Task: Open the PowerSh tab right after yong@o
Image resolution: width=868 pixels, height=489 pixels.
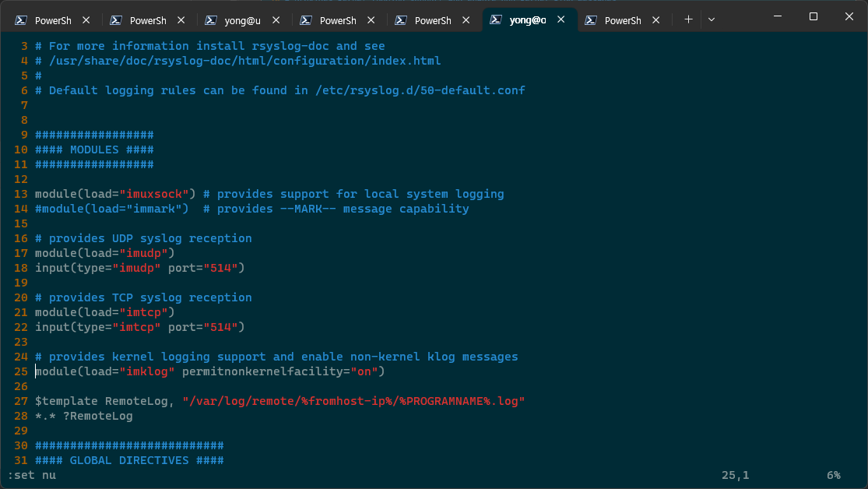Action: pos(623,20)
